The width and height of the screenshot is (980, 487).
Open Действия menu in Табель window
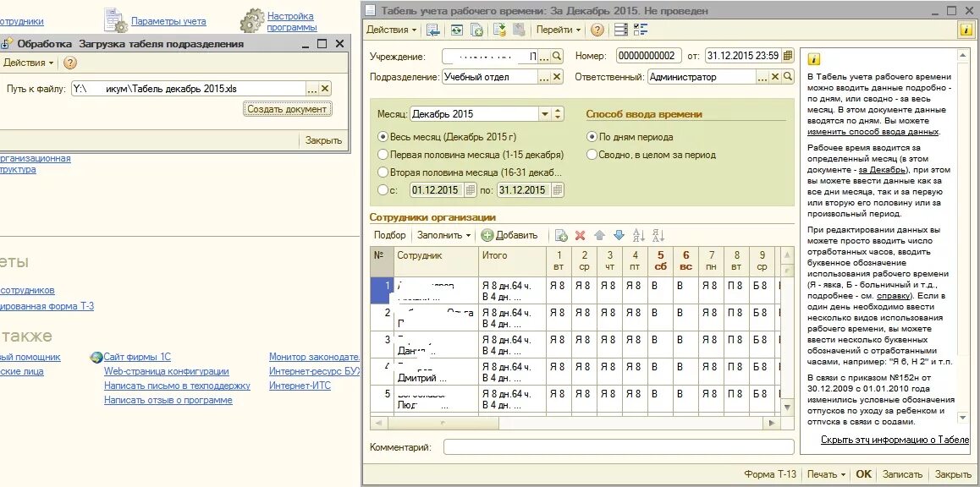coord(391,30)
